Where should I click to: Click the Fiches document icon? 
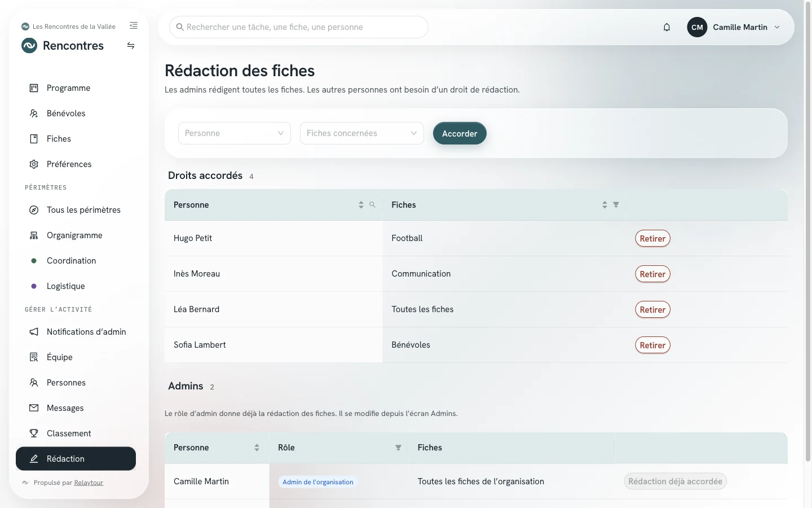pyautogui.click(x=34, y=139)
